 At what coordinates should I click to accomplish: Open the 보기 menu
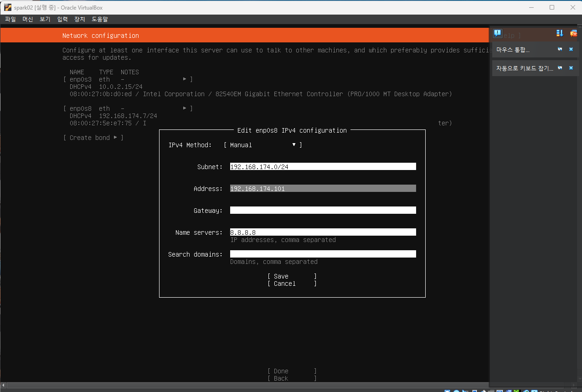coord(45,19)
